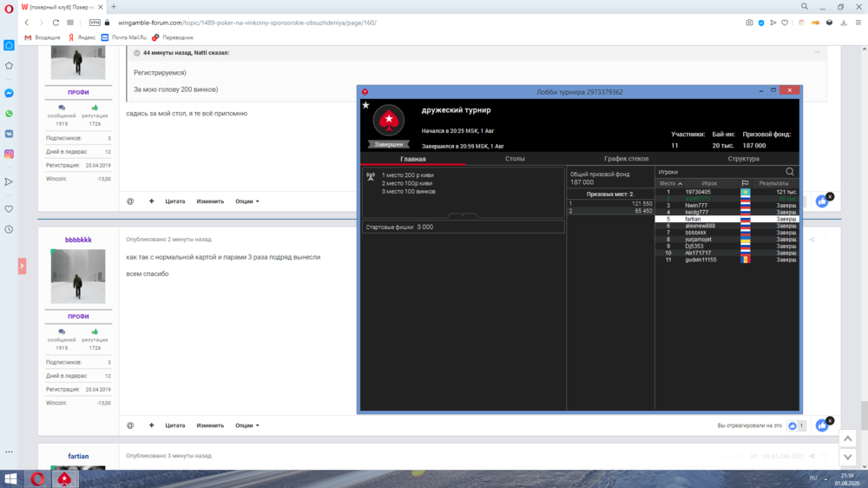Click Цитата under bbbbkkk's post

(175, 425)
